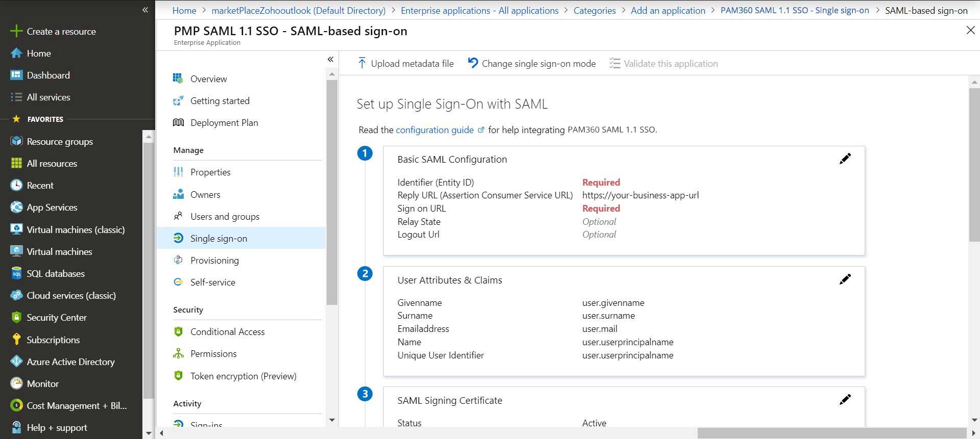Viewport: 980px width, 439px height.
Task: Collapse the application menu panel chevron
Action: click(x=330, y=60)
